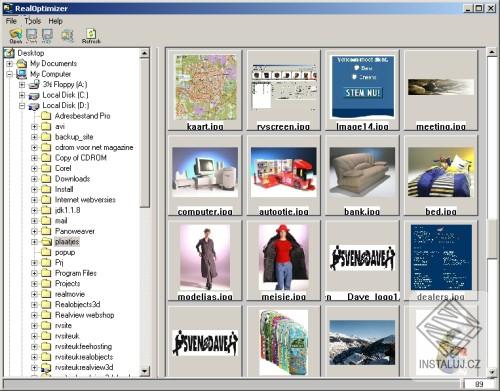Click the Install folder icon

tap(46, 189)
